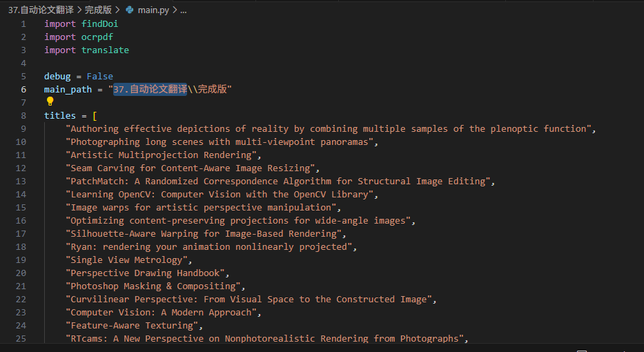The image size is (644, 352).
Task: Click the Python file icon in breadcrumb
Action: tap(130, 10)
